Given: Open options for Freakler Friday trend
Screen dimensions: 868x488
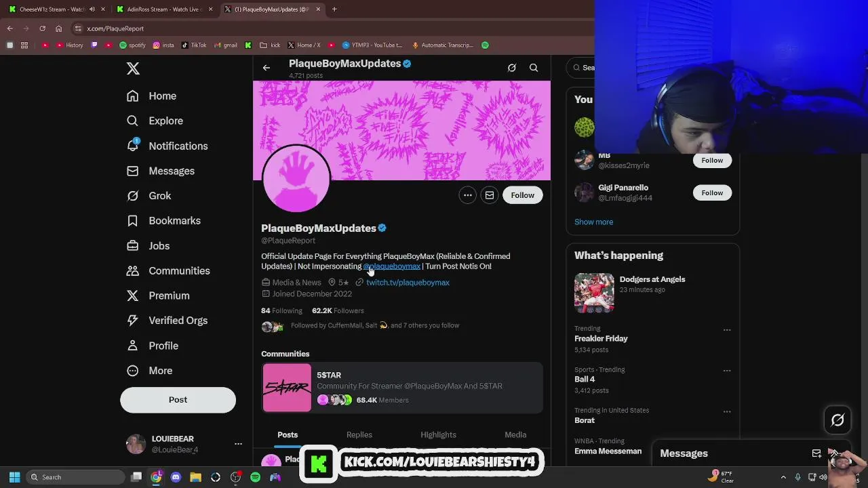Looking at the screenshot, I should pyautogui.click(x=727, y=330).
